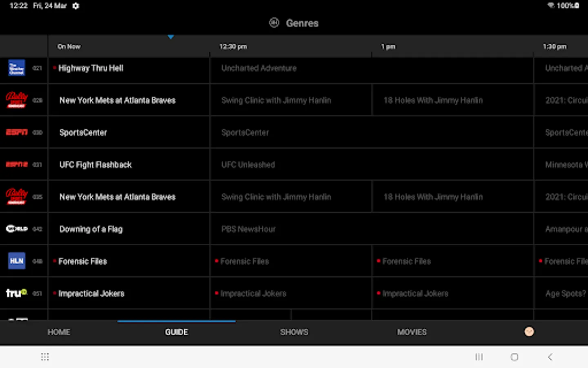588x368 pixels.
Task: Select the ESPN2 channel logo
Action: point(17,164)
